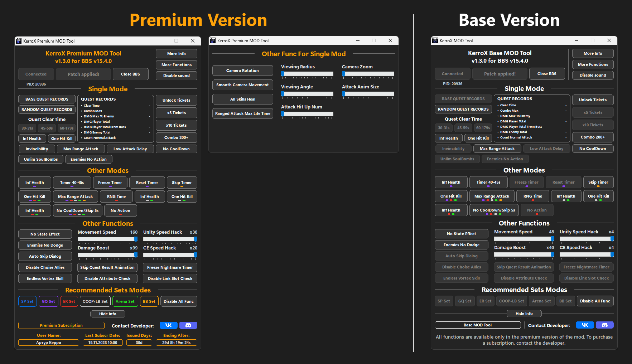Activate Camera Rotation for Single Mod
This screenshot has width=632, height=364.
242,70
